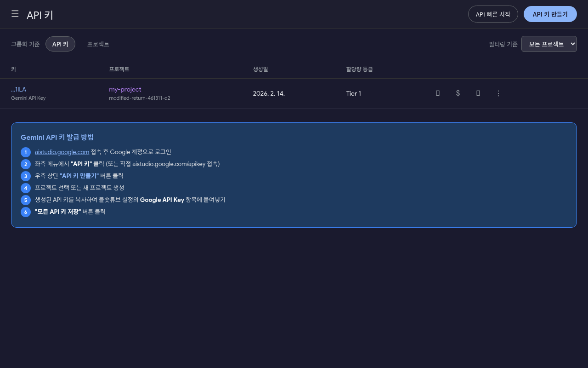Open billing settings via the dollar sign icon
Image resolution: width=588 pixels, height=368 pixels.
pos(458,93)
